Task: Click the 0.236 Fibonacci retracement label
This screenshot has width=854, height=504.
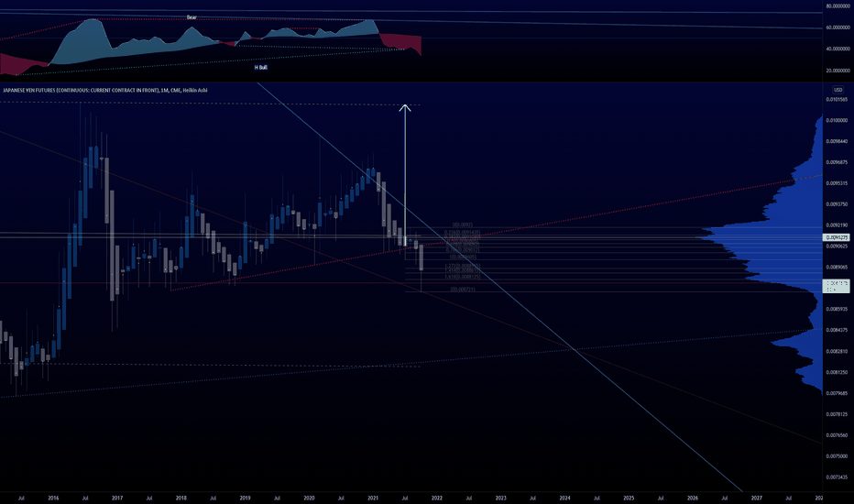Action: coord(463,232)
